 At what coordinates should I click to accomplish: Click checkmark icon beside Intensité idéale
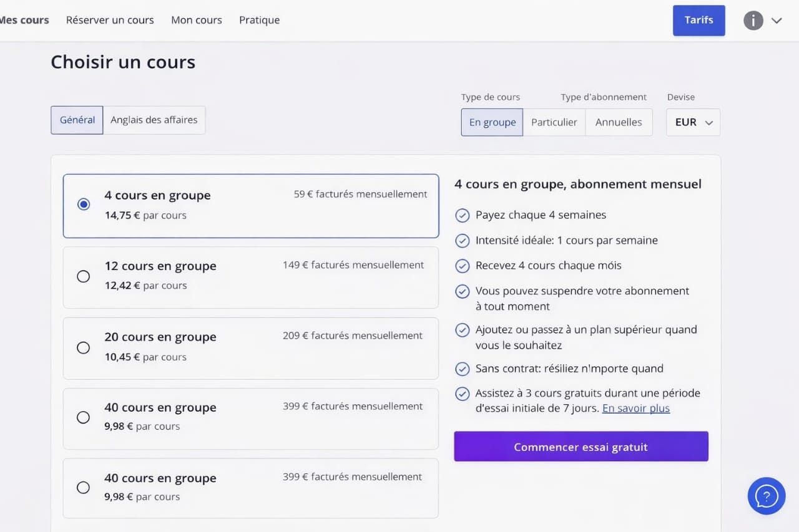click(462, 241)
